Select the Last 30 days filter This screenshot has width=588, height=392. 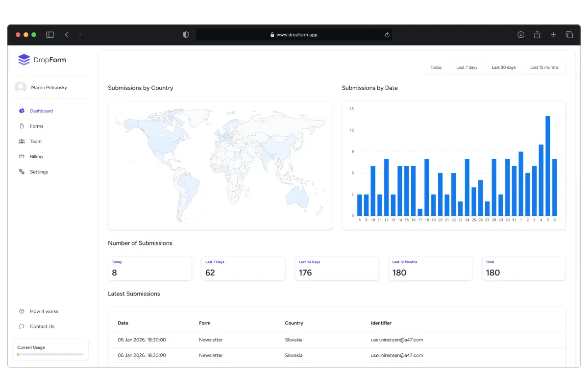(504, 67)
